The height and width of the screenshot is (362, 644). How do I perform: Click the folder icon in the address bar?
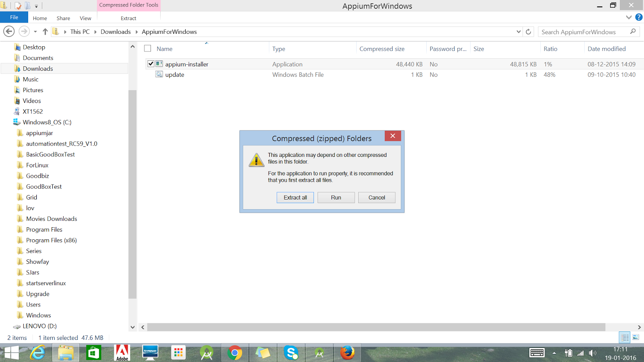coord(56,31)
